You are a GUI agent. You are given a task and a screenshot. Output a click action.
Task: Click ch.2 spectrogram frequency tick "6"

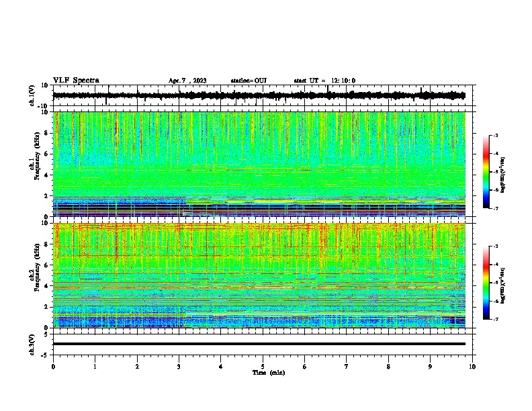pyautogui.click(x=46, y=265)
